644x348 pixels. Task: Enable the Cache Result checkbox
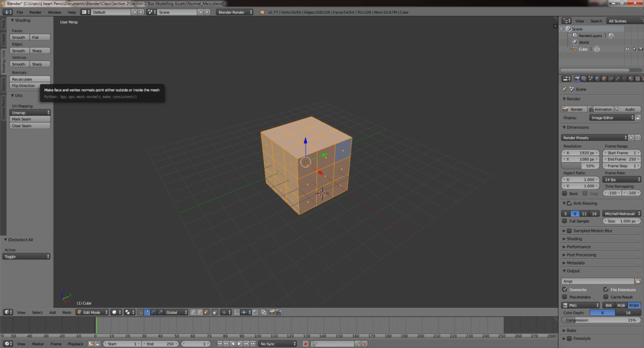(x=606, y=297)
